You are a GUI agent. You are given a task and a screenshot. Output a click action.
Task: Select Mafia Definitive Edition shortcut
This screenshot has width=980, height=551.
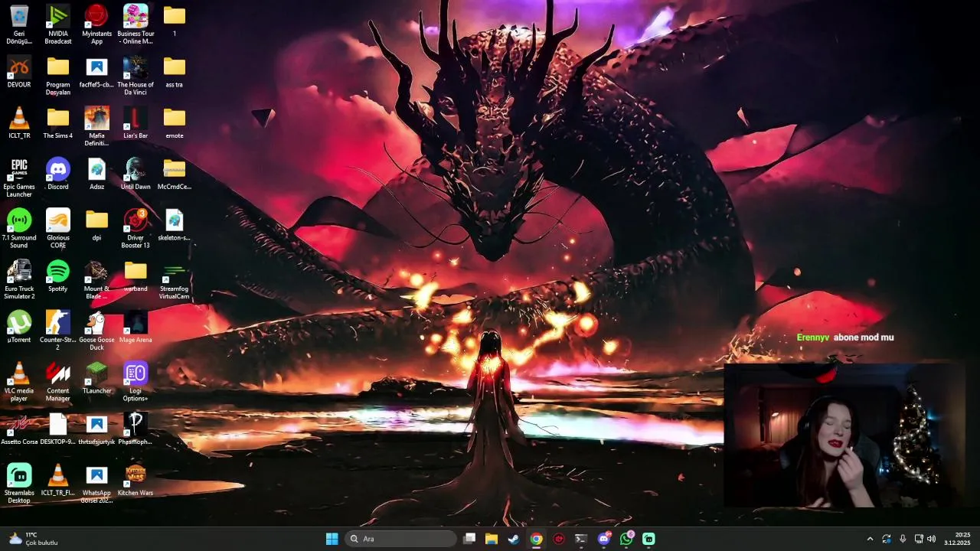tap(96, 126)
